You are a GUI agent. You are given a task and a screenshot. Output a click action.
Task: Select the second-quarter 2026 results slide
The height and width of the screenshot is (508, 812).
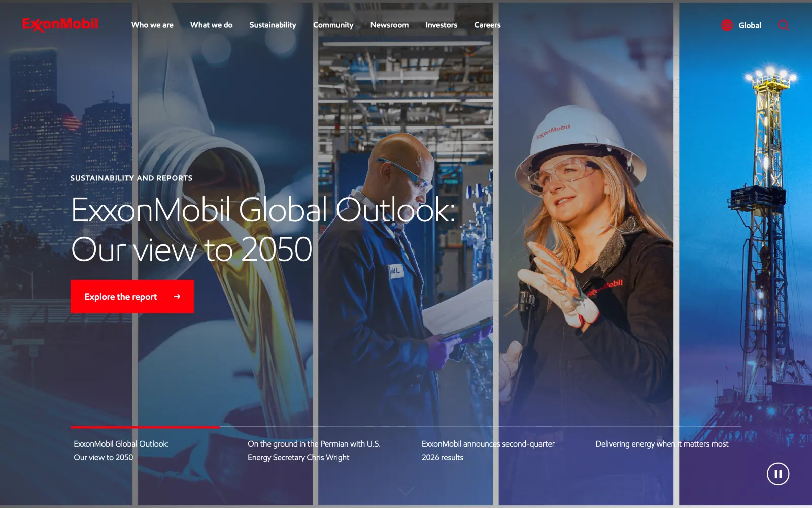point(488,451)
